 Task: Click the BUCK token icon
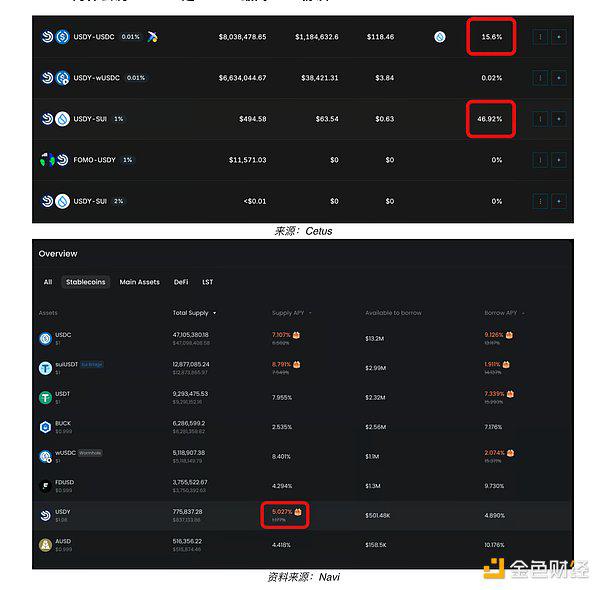(x=45, y=427)
